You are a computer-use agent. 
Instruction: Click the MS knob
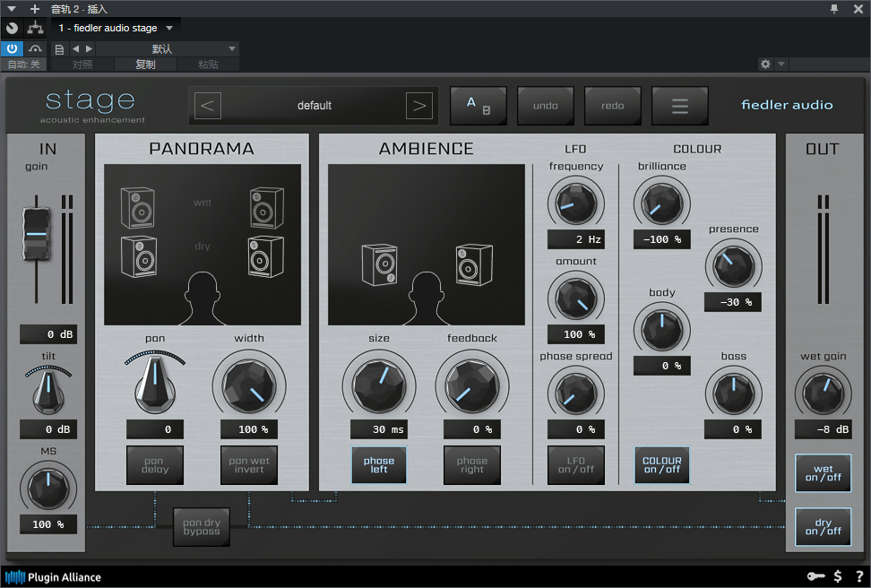[48, 488]
